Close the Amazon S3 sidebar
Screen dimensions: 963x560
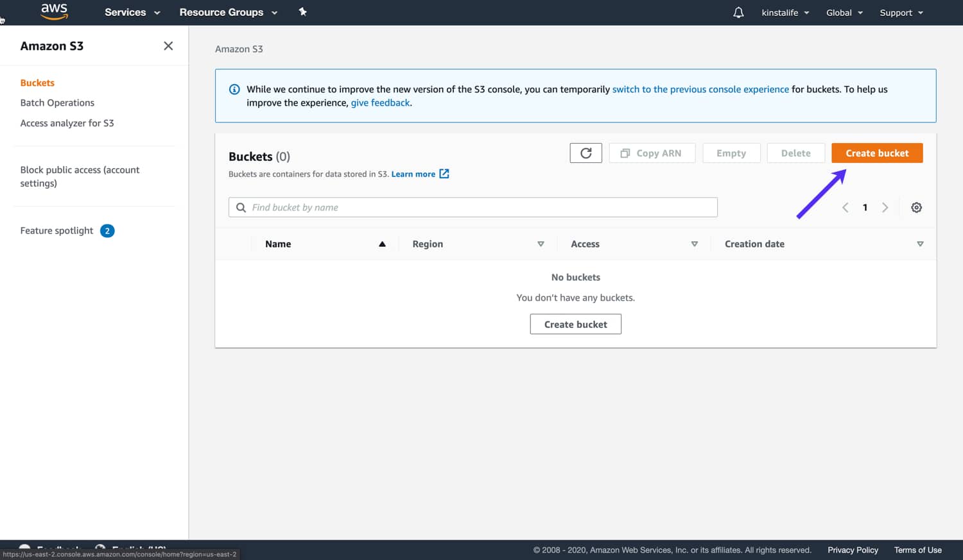click(168, 46)
